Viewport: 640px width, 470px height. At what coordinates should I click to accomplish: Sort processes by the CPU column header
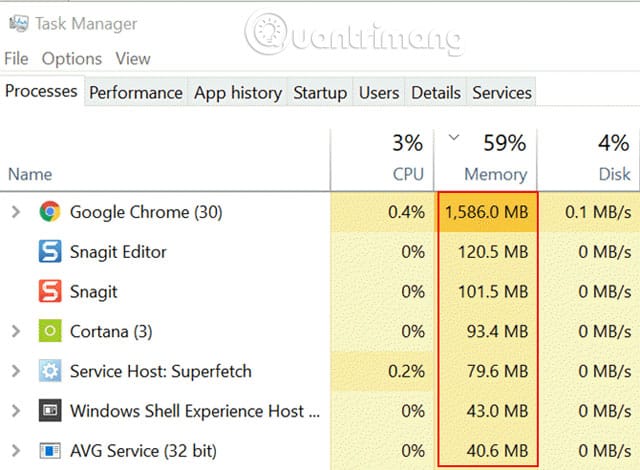[382, 159]
